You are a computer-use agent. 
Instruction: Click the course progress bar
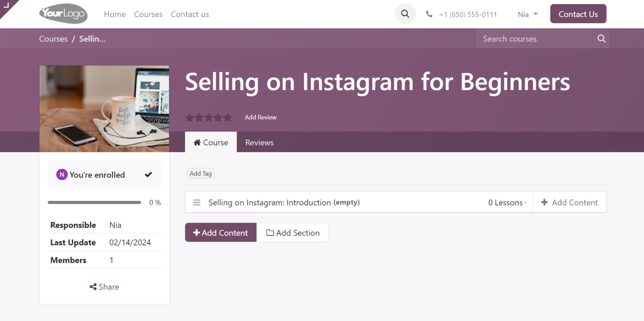pyautogui.click(x=94, y=203)
